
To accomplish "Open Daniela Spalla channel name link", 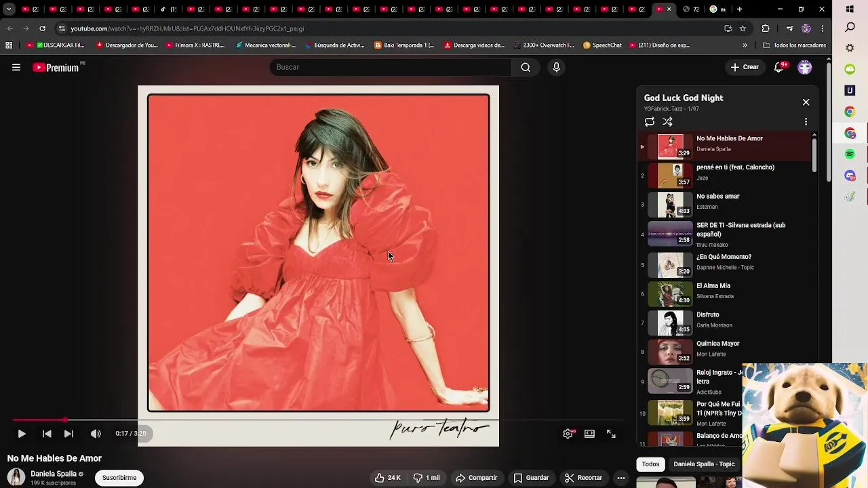I will 54,474.
